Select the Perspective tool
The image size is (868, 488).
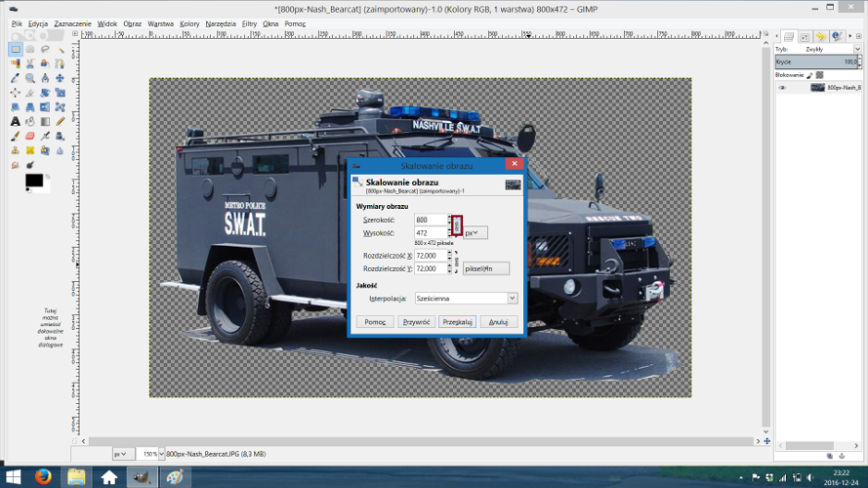point(30,106)
